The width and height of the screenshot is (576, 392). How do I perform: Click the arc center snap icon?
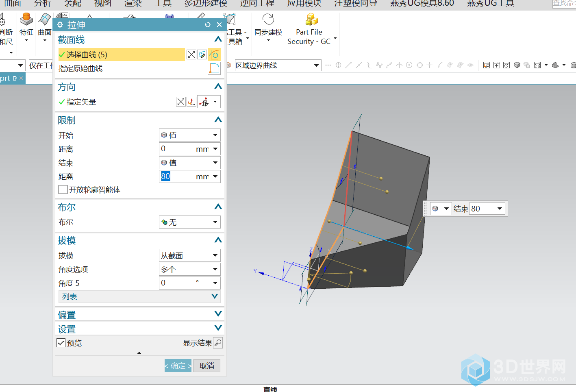click(409, 65)
